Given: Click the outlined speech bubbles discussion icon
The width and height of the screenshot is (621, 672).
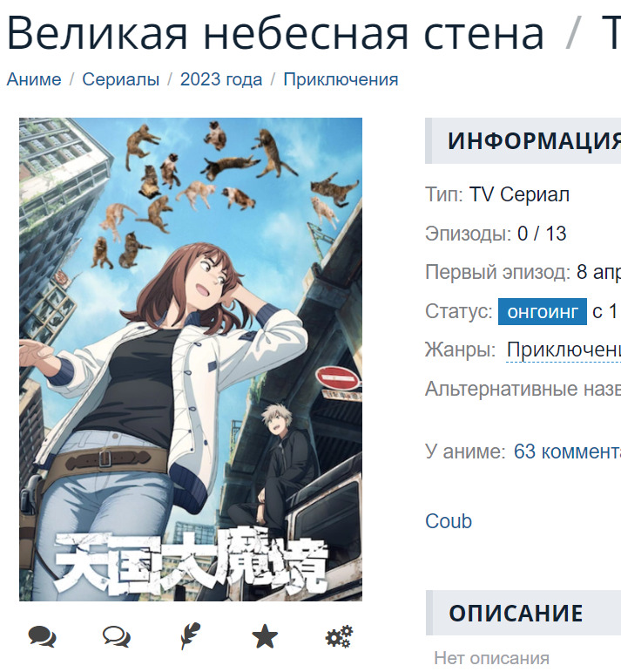Looking at the screenshot, I should pyautogui.click(x=117, y=636).
